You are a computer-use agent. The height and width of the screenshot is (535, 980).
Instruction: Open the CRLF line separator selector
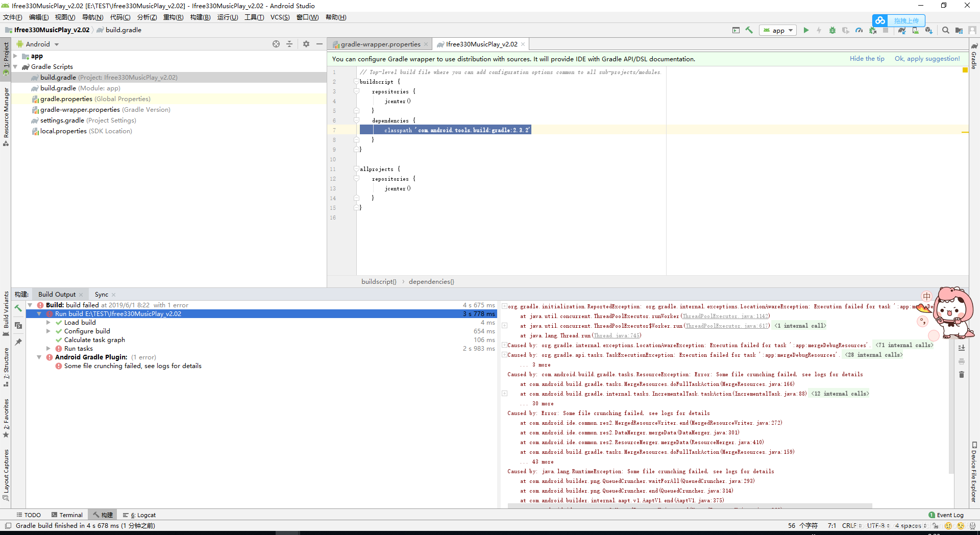click(x=851, y=525)
